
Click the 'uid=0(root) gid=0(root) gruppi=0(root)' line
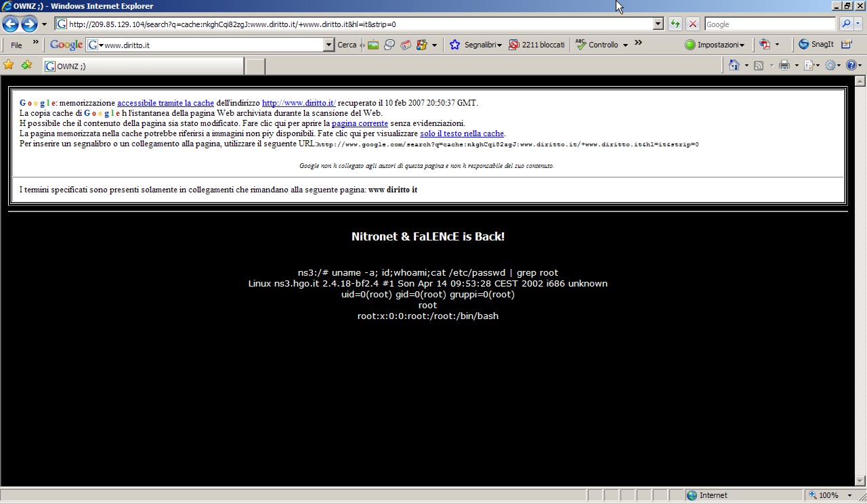[428, 295]
